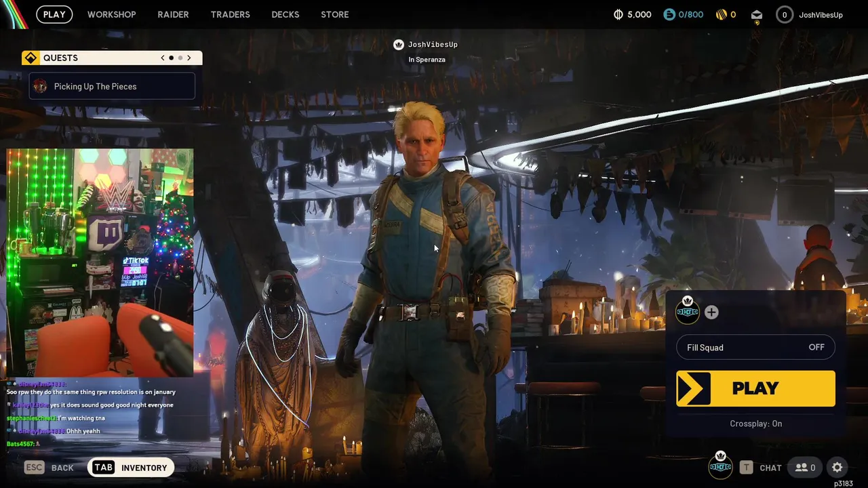Click the Quests panel icon
Viewport: 868px width, 488px height.
pos(31,58)
